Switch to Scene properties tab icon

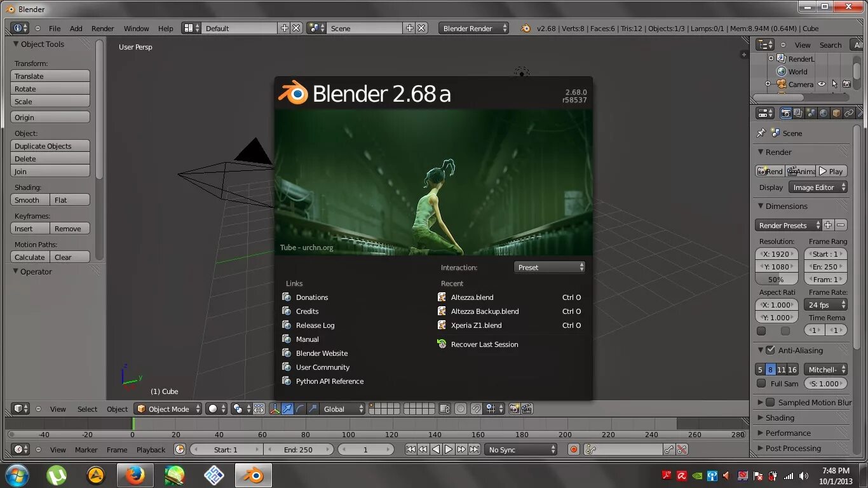click(x=811, y=113)
